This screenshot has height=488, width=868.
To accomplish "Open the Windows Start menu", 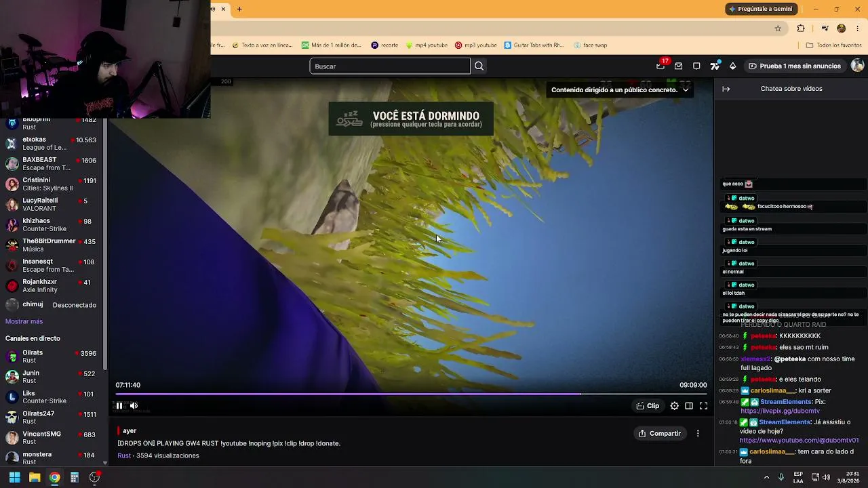I will point(14,477).
